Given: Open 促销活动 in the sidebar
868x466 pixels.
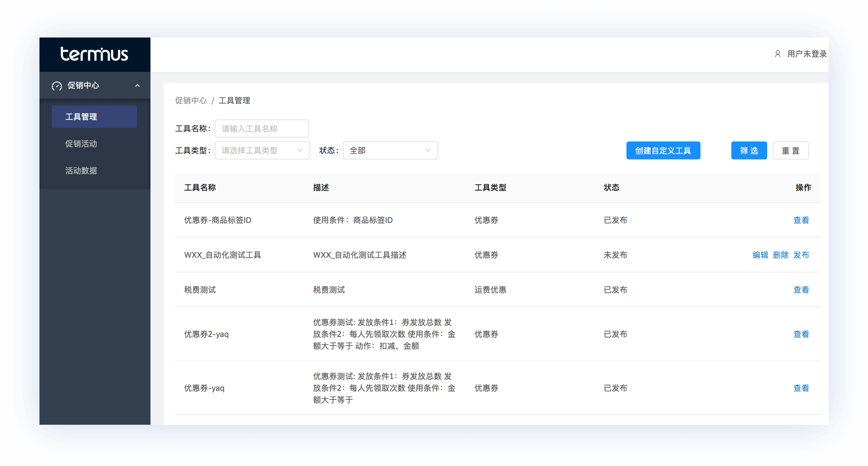Looking at the screenshot, I should [81, 143].
